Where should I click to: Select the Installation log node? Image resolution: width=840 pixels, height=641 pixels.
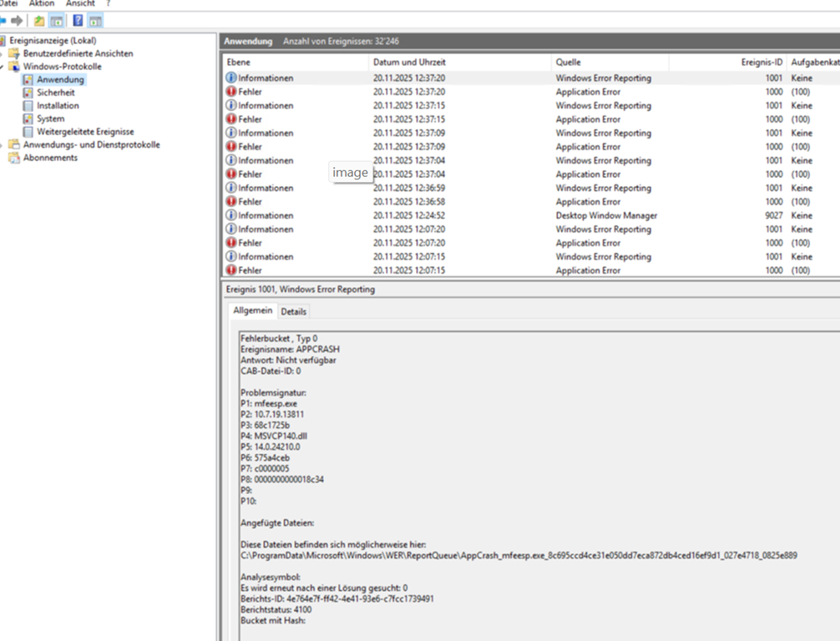[x=58, y=106]
